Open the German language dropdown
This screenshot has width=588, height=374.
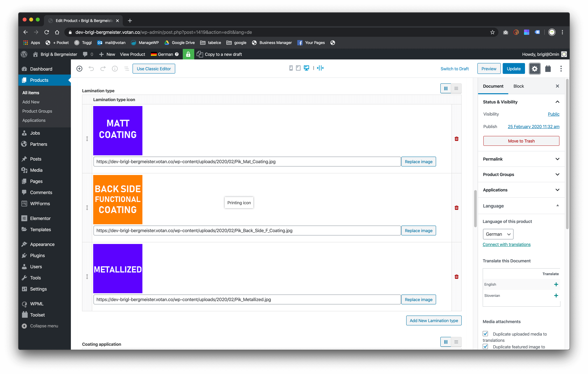point(498,234)
